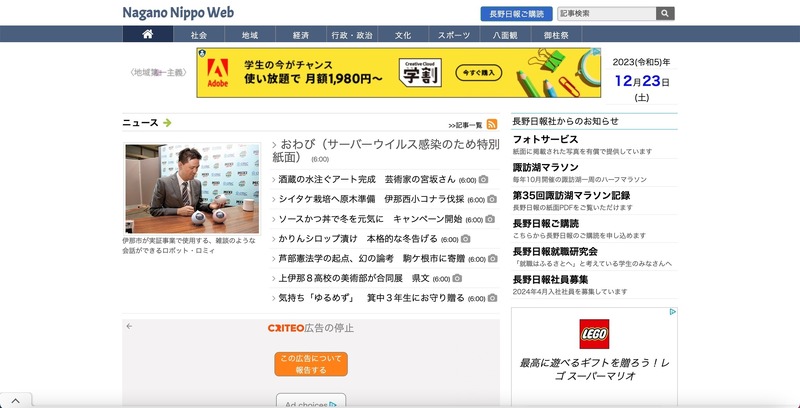Click この広告について報告する orange button

(311, 364)
